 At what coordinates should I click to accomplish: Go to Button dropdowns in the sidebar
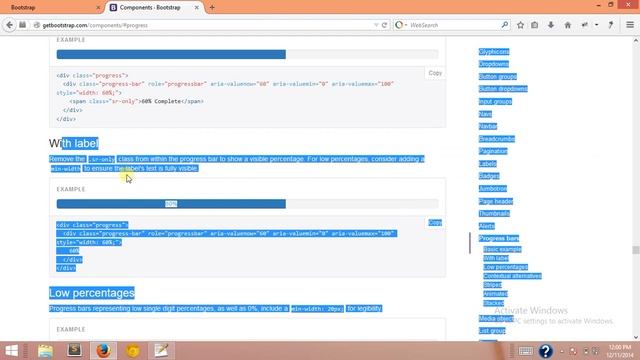coord(503,89)
